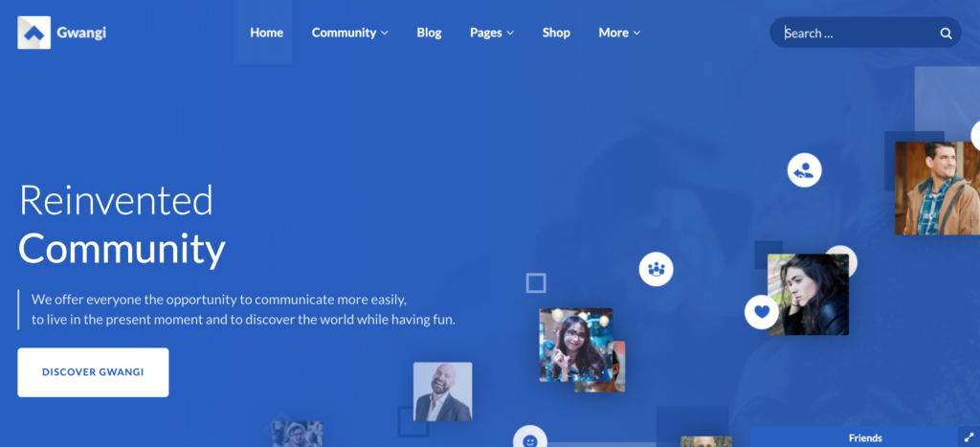Open the Friends chat bar
This screenshot has width=980, height=447.
(865, 437)
